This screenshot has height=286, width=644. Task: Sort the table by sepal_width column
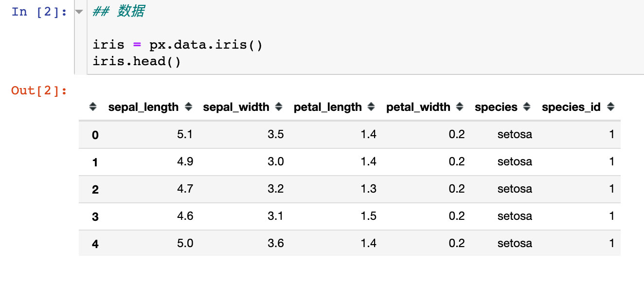pos(278,107)
